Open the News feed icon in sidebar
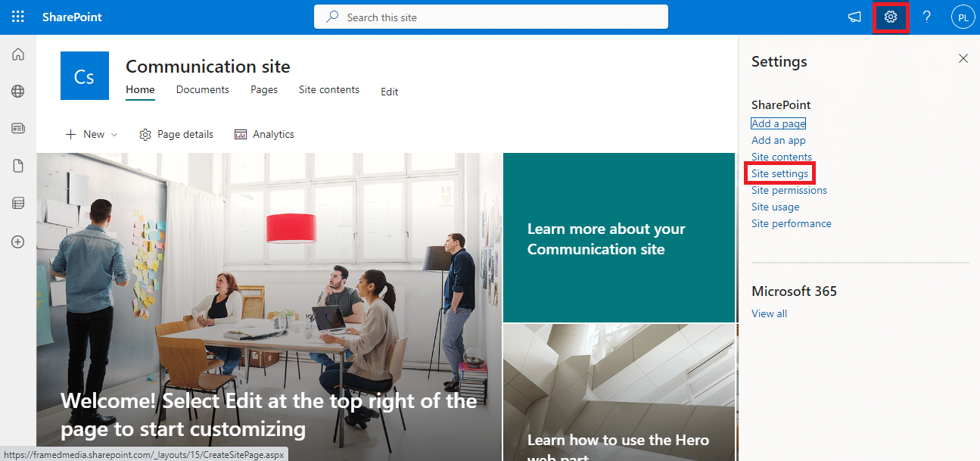 17,128
